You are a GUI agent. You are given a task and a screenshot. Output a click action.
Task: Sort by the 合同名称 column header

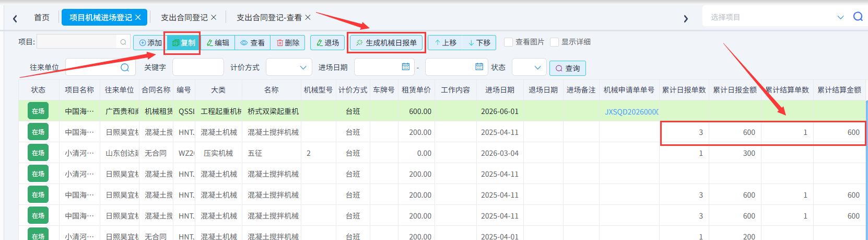(x=156, y=90)
